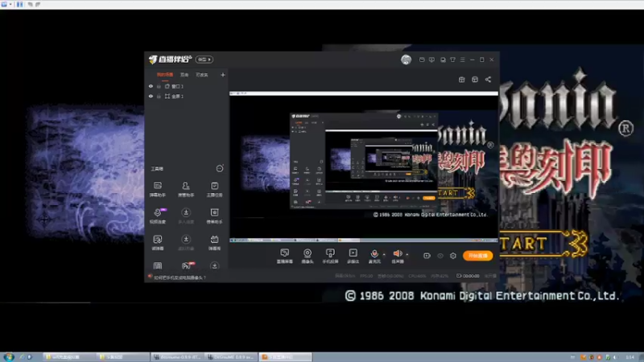Switch to the second scene tab
644x362 pixels.
(x=184, y=75)
